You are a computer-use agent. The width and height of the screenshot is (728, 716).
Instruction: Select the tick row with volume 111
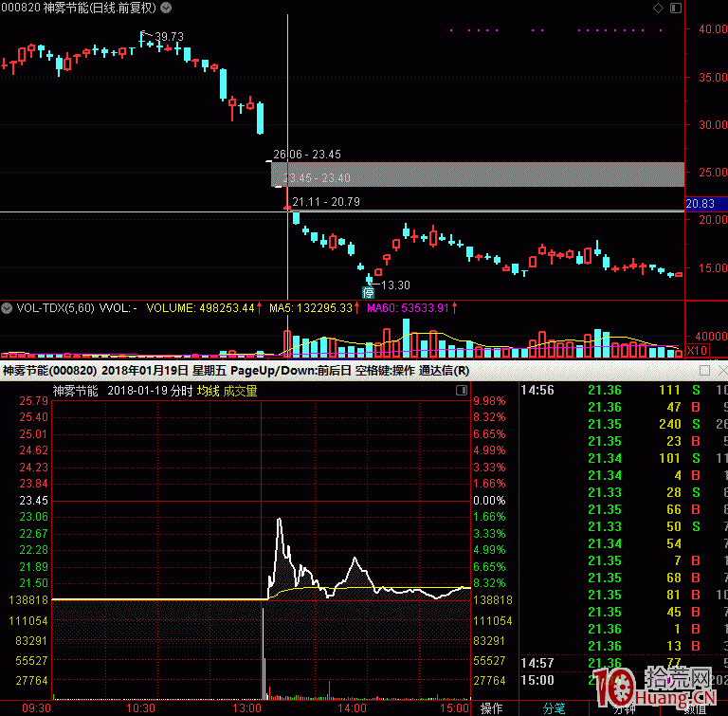click(623, 390)
